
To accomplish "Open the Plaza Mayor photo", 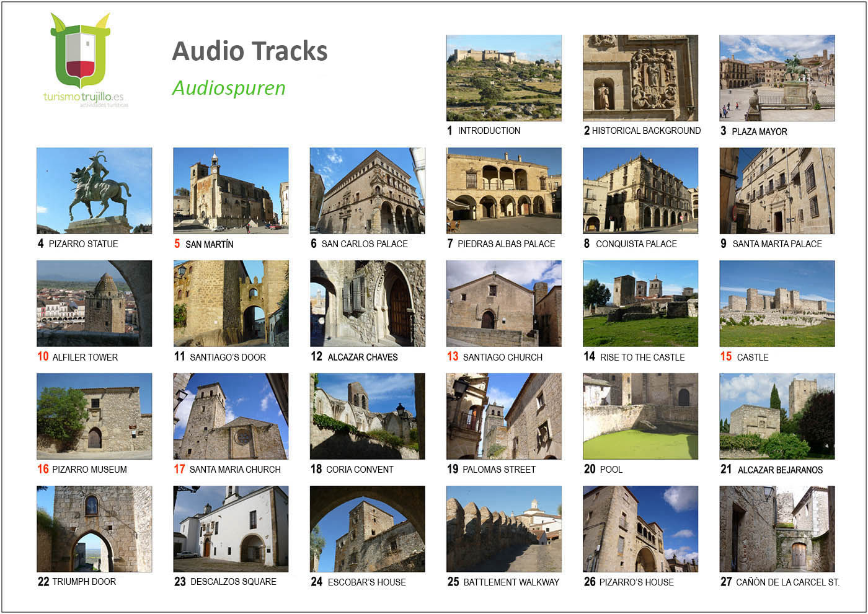I will tap(777, 78).
